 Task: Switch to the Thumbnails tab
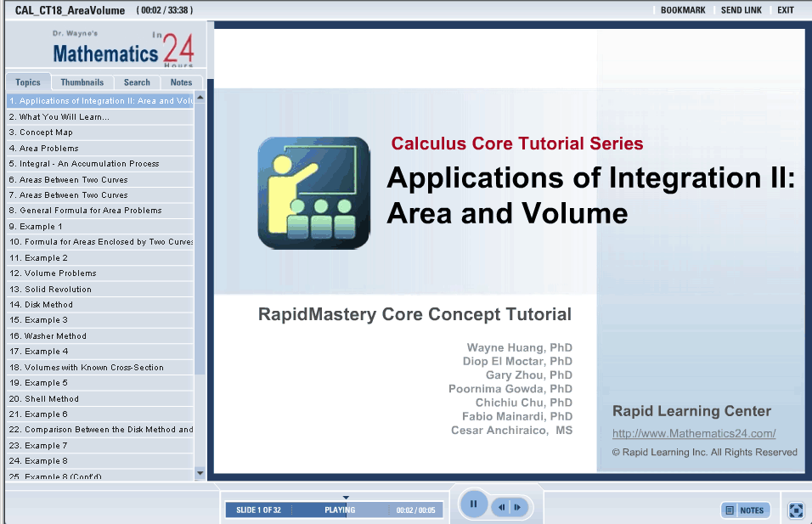tap(82, 82)
